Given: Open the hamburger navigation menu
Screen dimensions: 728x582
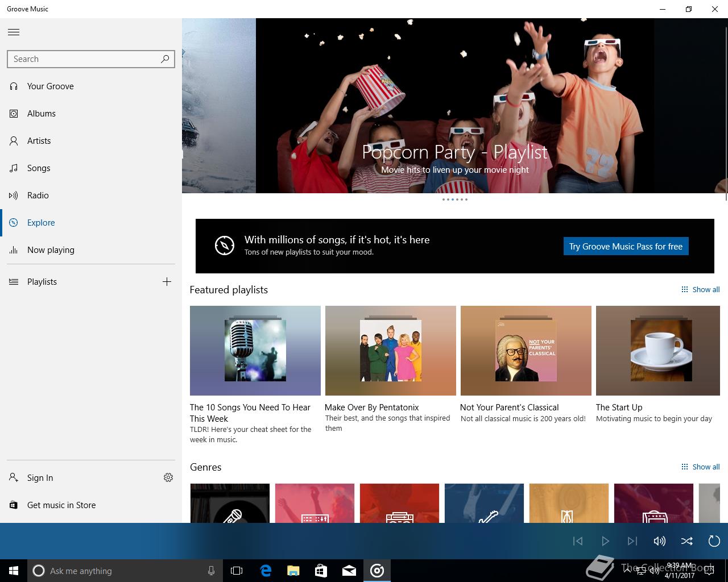Looking at the screenshot, I should (14, 32).
